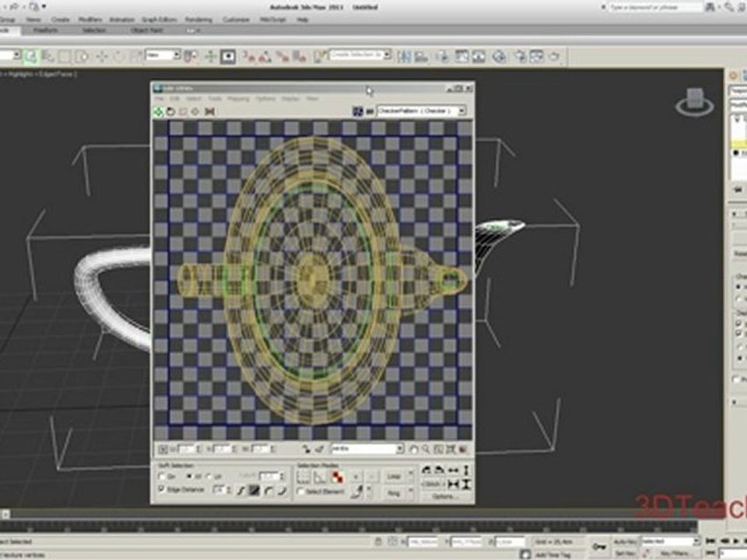This screenshot has width=747, height=560.
Task: Click the Zoom Extents tool in Edit UVWs
Action: pos(451,449)
